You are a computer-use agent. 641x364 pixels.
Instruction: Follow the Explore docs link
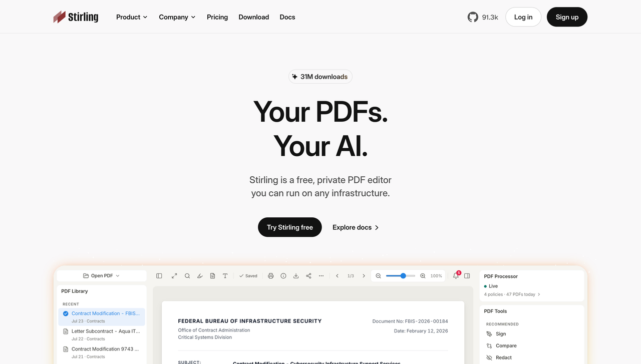click(x=356, y=227)
